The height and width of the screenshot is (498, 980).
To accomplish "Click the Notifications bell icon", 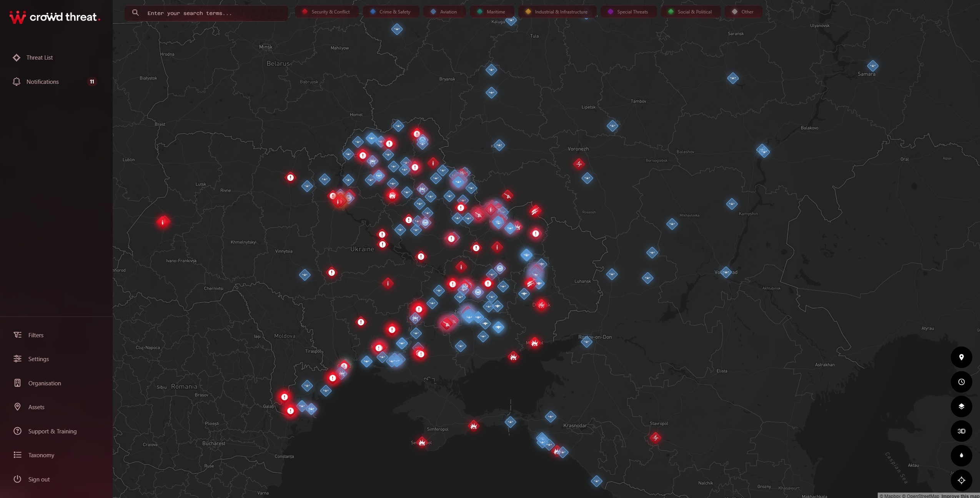I will [x=17, y=82].
